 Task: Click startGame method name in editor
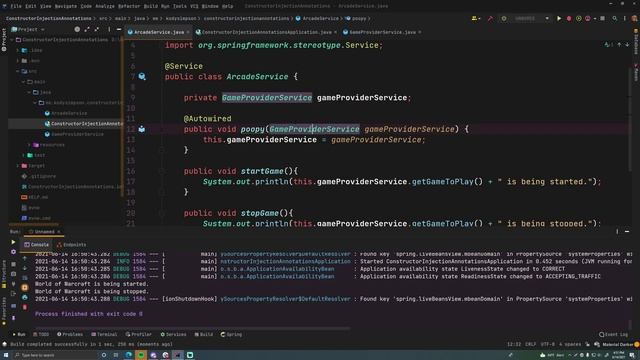coord(262,171)
